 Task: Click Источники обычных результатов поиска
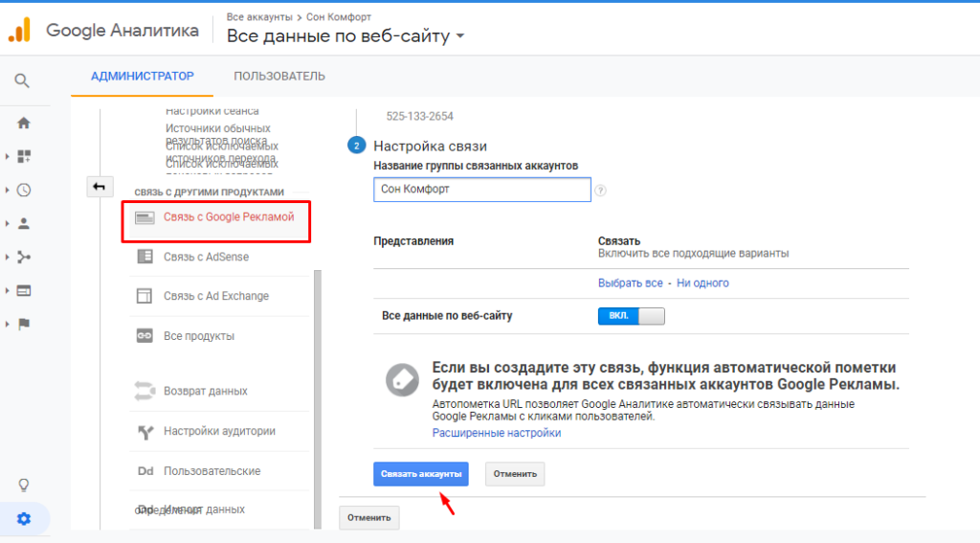(x=217, y=134)
